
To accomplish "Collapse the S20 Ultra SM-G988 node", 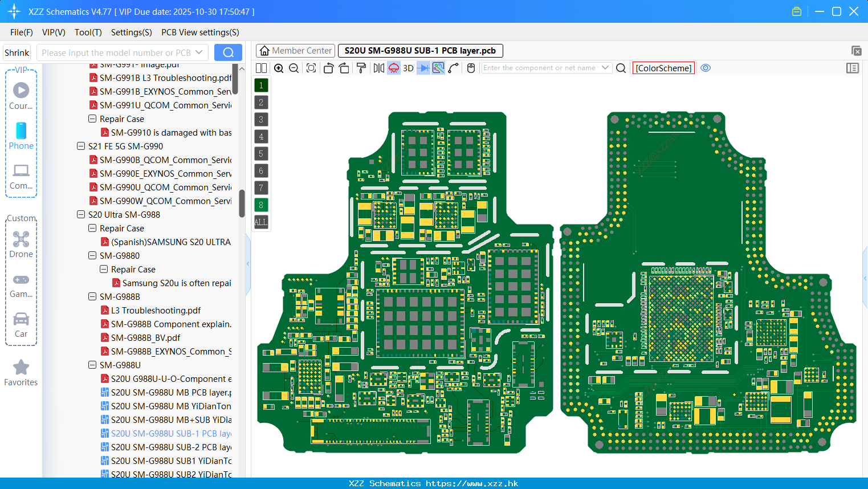I will pyautogui.click(x=81, y=215).
